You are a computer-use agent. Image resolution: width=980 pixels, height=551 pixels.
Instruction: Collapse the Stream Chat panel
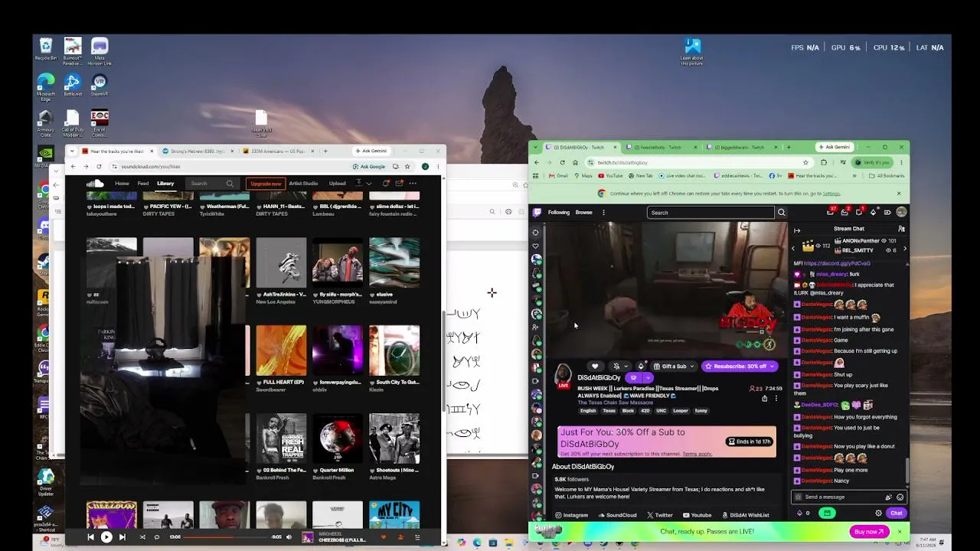click(x=797, y=230)
